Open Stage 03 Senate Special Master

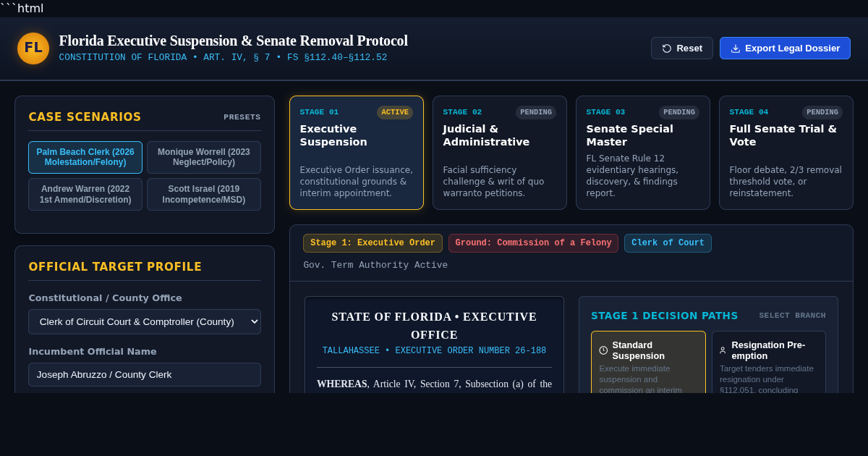point(643,153)
